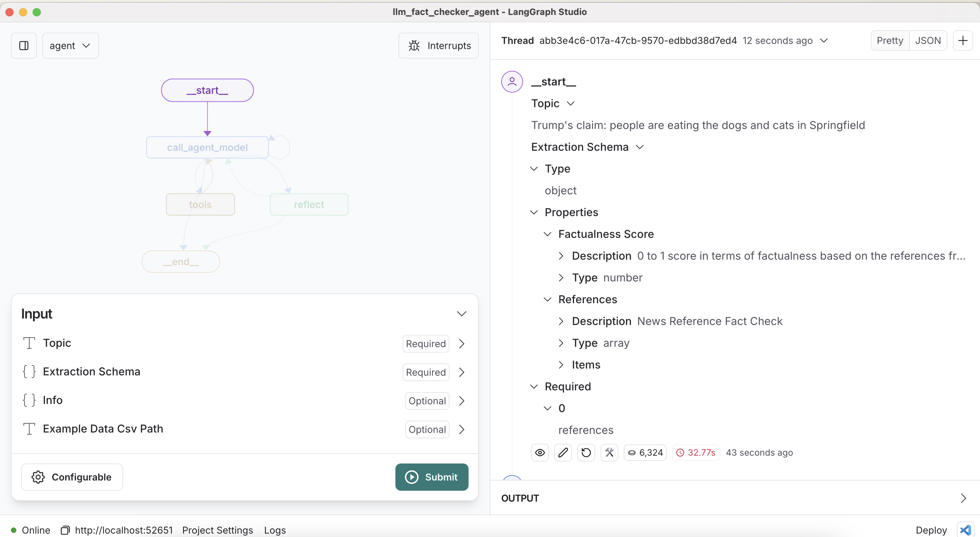This screenshot has height=537, width=980.
Task: Click the tools wrench icon
Action: [609, 453]
